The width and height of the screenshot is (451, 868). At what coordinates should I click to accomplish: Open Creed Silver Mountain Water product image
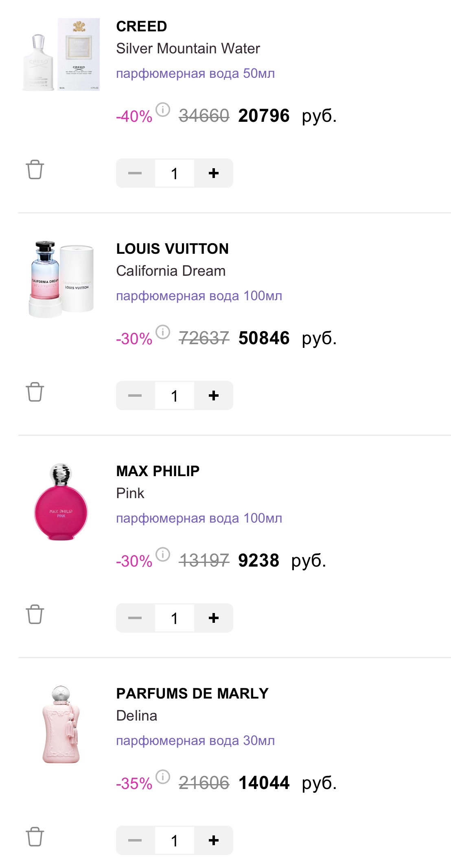[61, 55]
